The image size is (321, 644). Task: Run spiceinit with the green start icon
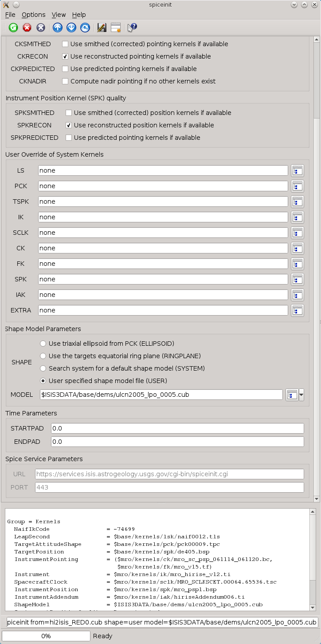coord(13,28)
